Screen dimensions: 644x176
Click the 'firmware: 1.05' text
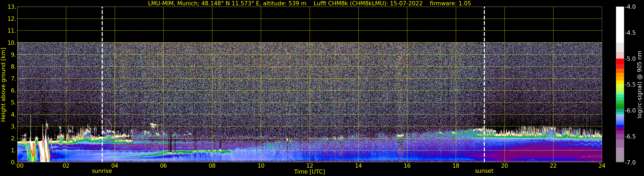point(450,3)
